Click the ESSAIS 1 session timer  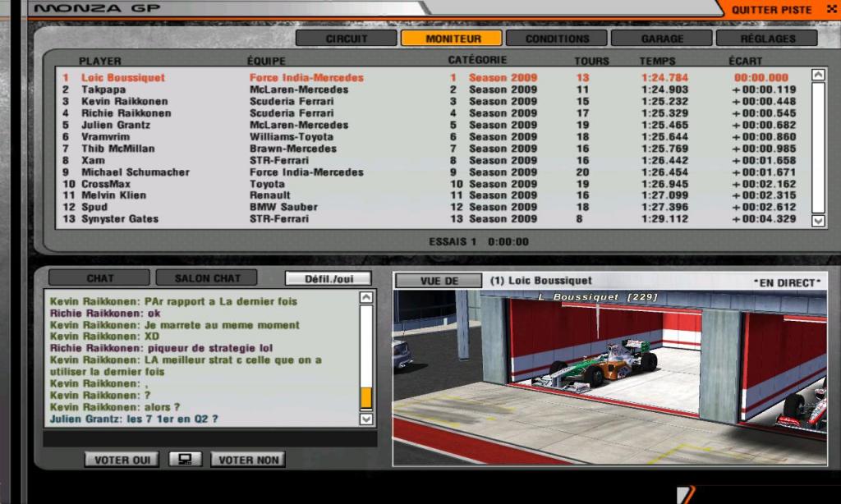[479, 242]
